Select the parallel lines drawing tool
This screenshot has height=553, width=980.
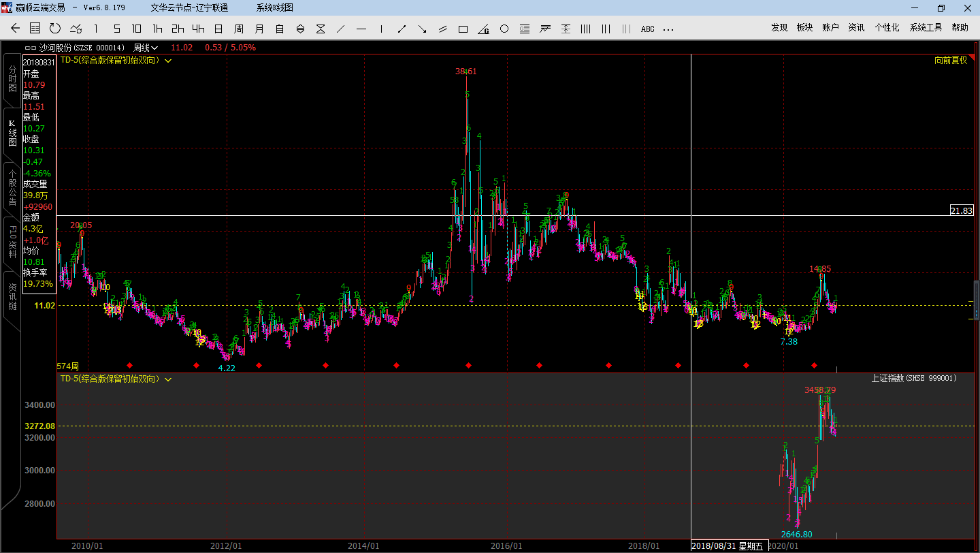(x=443, y=29)
